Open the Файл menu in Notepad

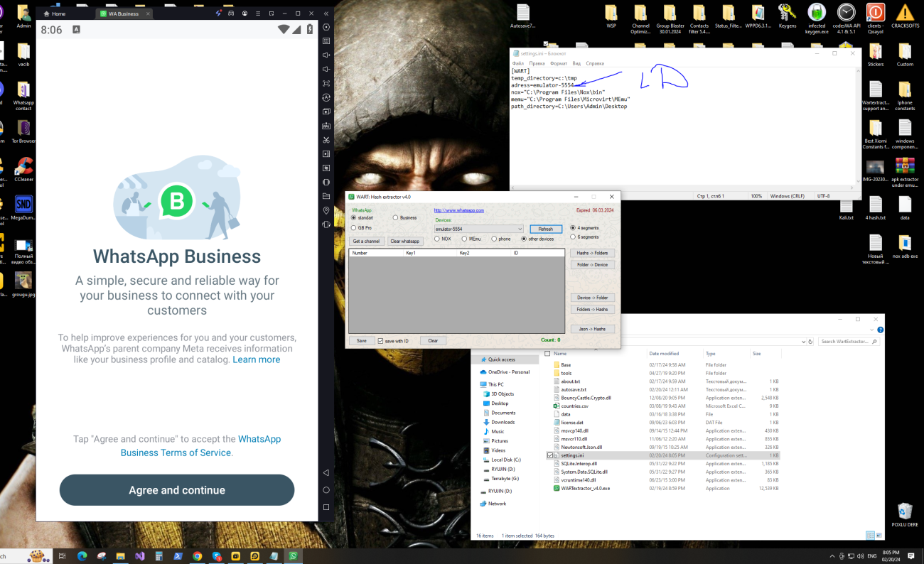point(517,63)
